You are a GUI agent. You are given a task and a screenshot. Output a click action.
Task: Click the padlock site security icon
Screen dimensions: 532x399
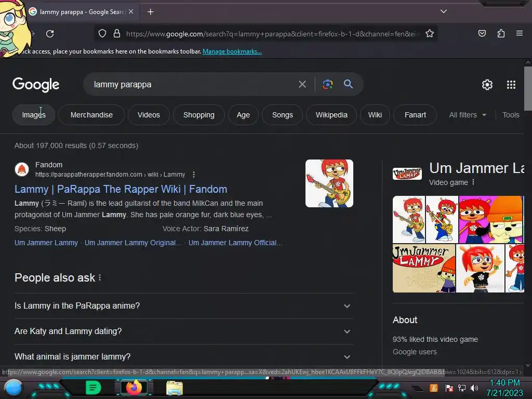pos(117,33)
